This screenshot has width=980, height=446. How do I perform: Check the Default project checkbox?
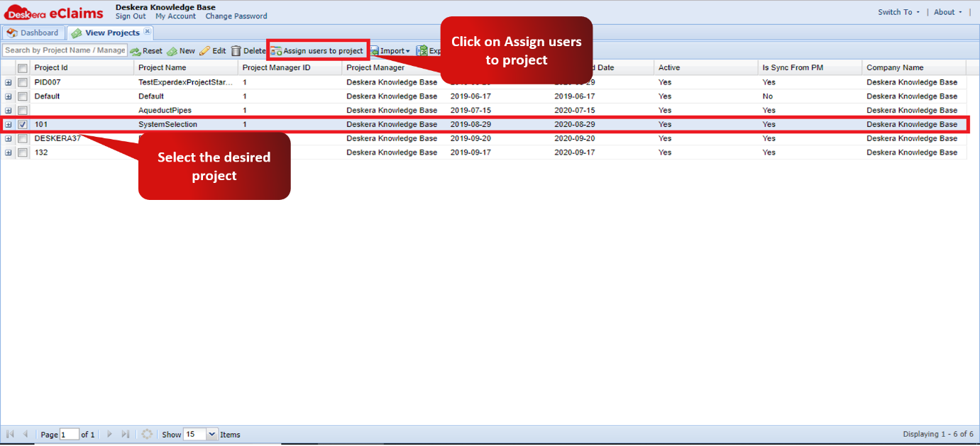(23, 96)
